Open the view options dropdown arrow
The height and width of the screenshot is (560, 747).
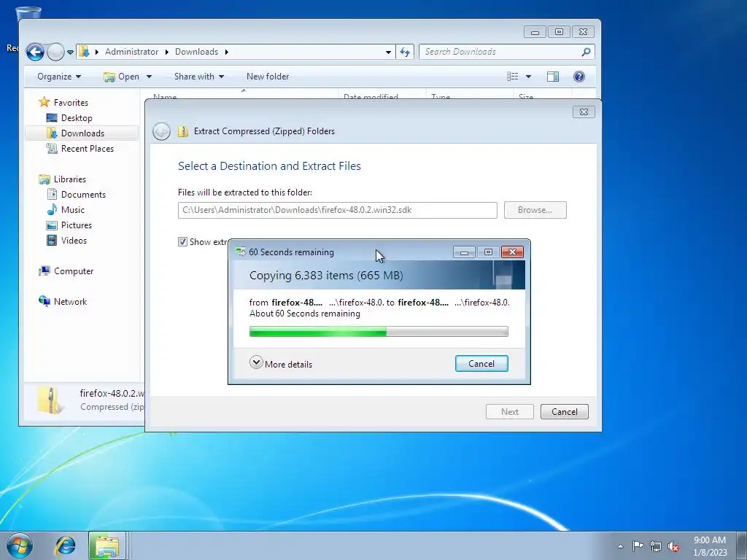pyautogui.click(x=528, y=77)
